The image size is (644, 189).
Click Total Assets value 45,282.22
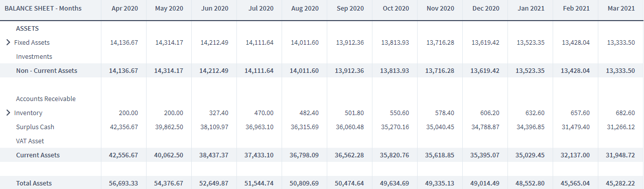[620, 183]
